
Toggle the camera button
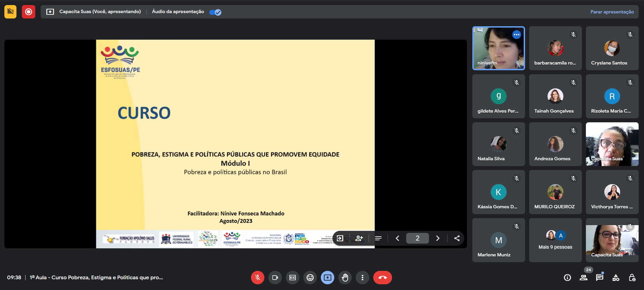coord(275,278)
